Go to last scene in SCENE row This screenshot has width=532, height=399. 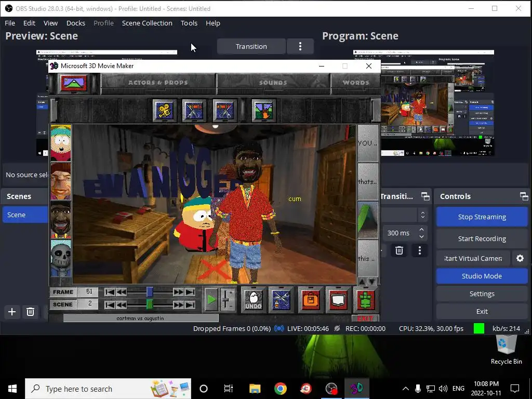pos(190,304)
